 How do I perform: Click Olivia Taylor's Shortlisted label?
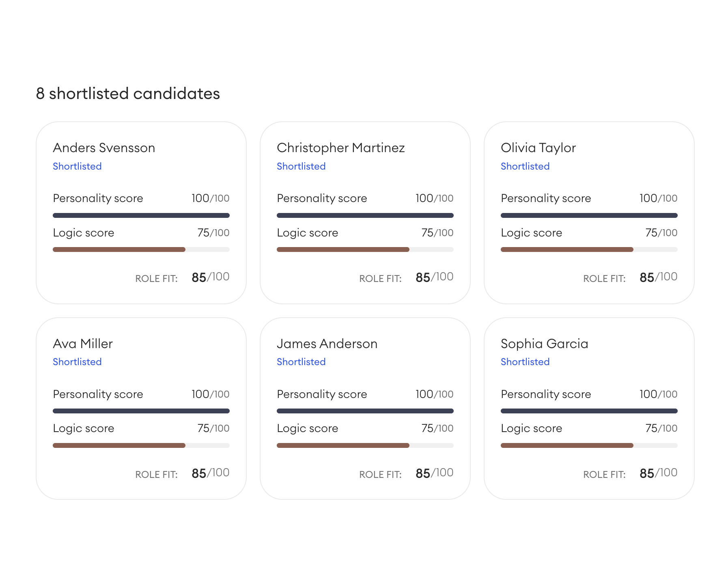[525, 166]
